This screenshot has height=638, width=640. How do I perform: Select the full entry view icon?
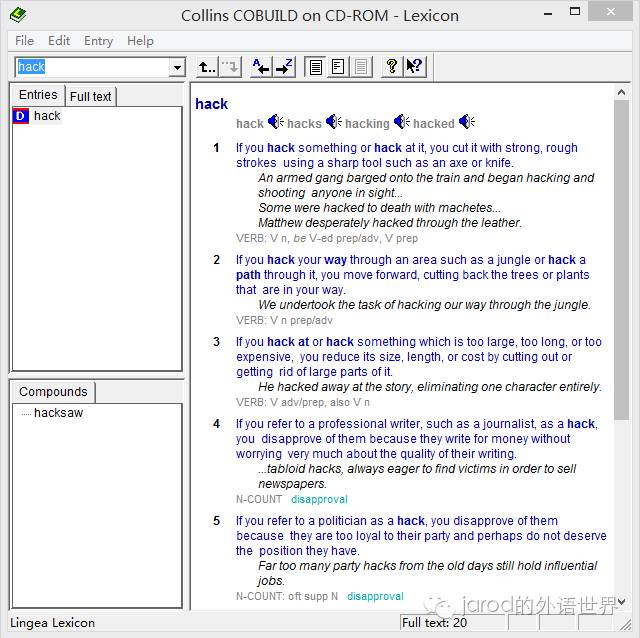click(x=316, y=67)
